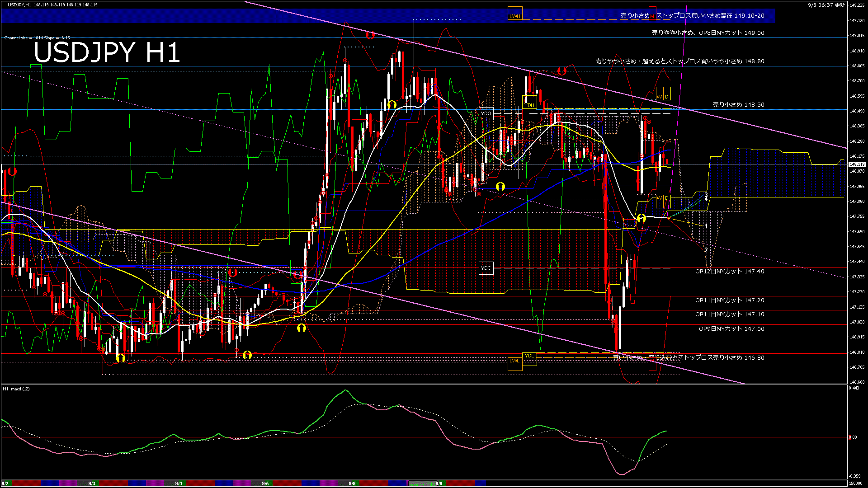The image size is (868, 488).
Task: Click the stop-loss sell note ending 146.80
Action: point(689,357)
